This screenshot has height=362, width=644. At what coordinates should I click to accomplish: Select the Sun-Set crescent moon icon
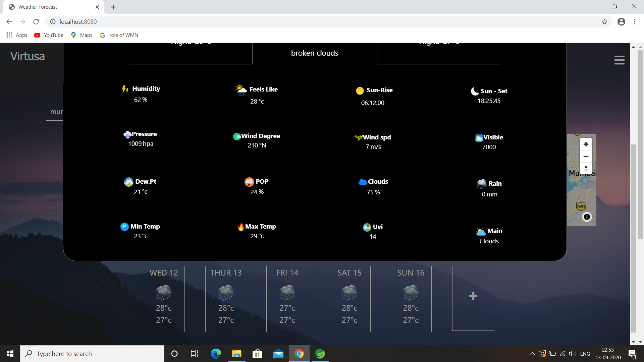(x=474, y=91)
